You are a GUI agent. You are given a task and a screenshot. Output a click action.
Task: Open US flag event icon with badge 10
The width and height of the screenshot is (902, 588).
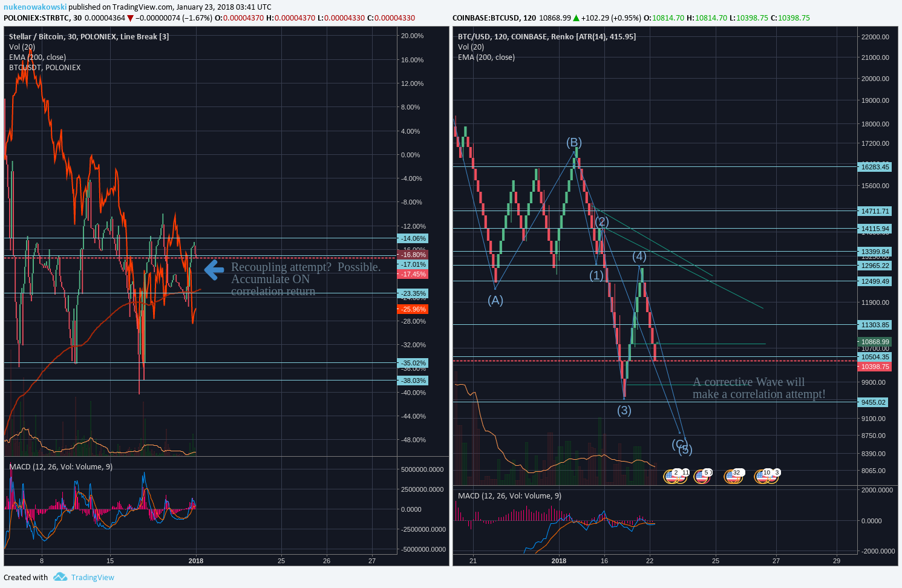coord(762,476)
